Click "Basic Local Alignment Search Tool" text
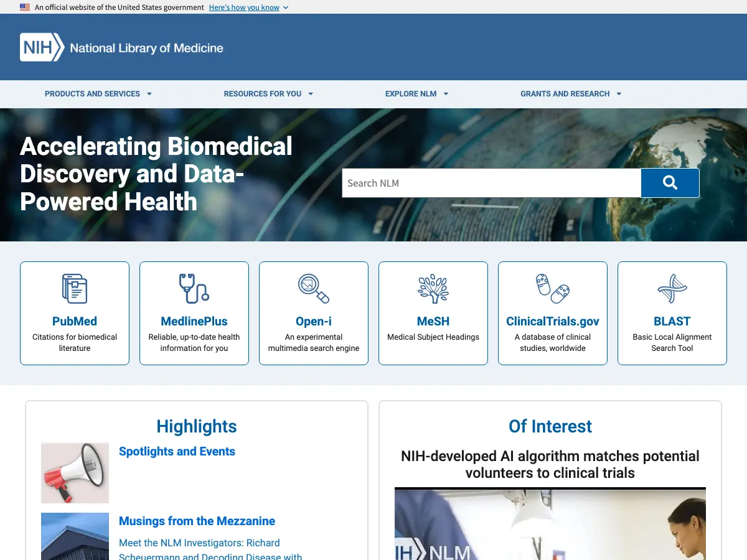 [672, 343]
